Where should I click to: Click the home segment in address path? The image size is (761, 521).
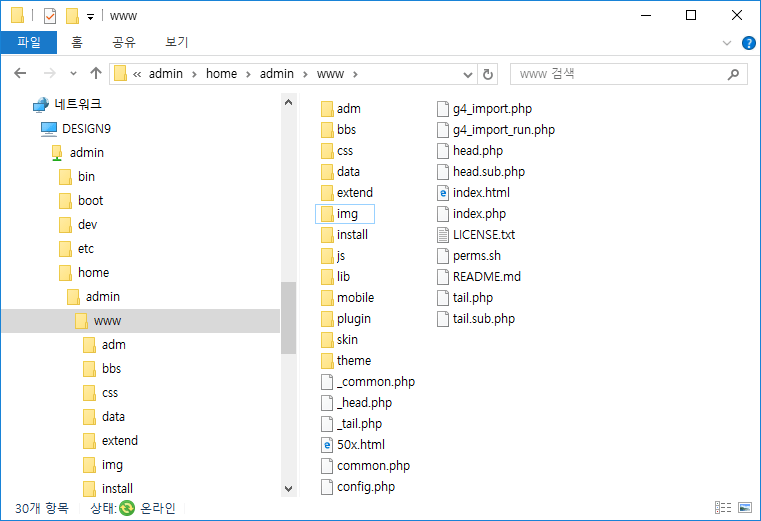tap(221, 74)
